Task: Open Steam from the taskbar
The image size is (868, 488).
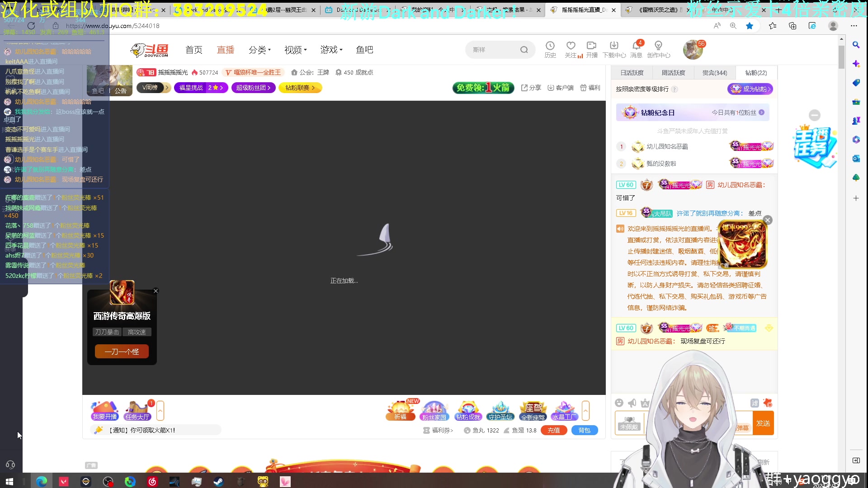Action: (x=218, y=482)
